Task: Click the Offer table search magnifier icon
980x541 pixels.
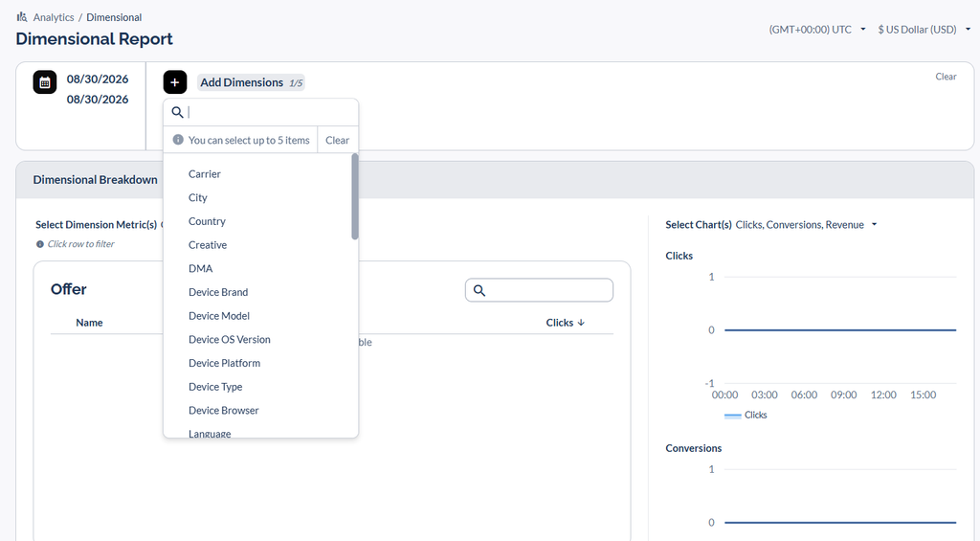Action: pos(479,290)
